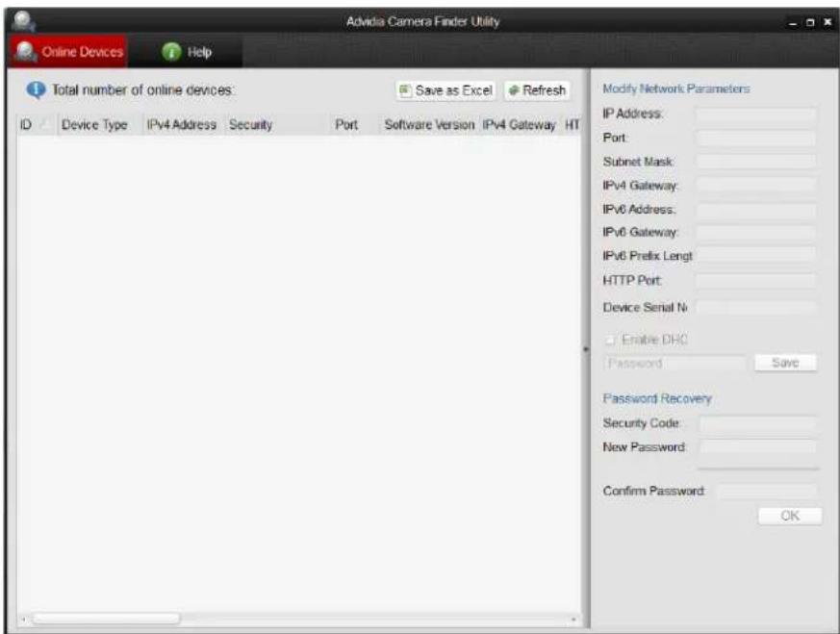Collapse the right panel via splitter arrow
840x634 pixels.
586,349
